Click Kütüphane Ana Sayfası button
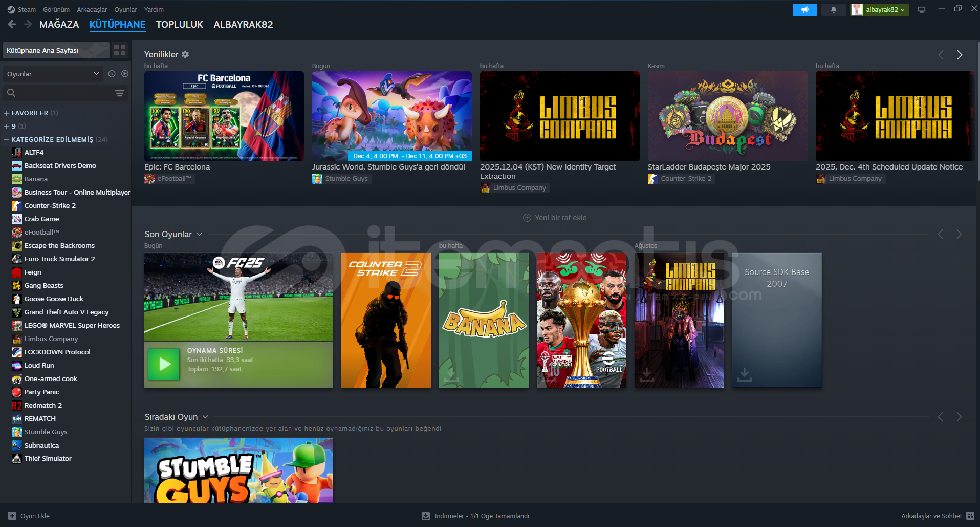 (56, 50)
